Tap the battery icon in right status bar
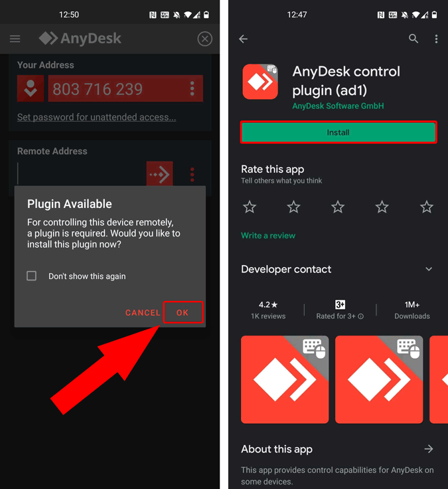Viewport: 448px width, 489px height. (x=435, y=15)
